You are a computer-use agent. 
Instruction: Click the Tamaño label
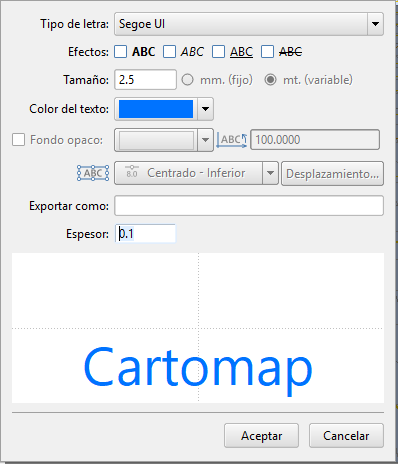tap(86, 80)
